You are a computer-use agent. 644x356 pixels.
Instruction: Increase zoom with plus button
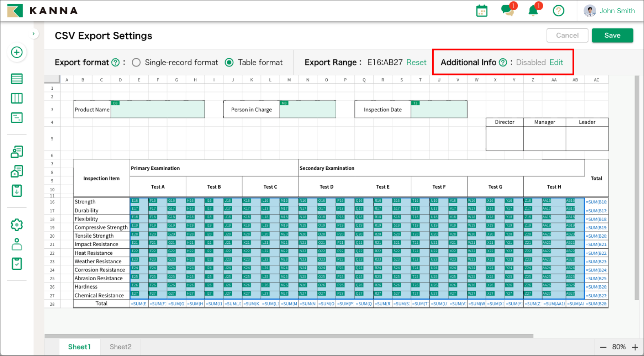pyautogui.click(x=635, y=347)
